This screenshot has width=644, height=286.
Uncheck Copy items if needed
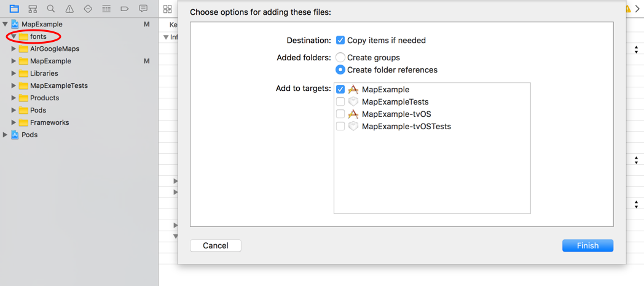click(x=340, y=40)
